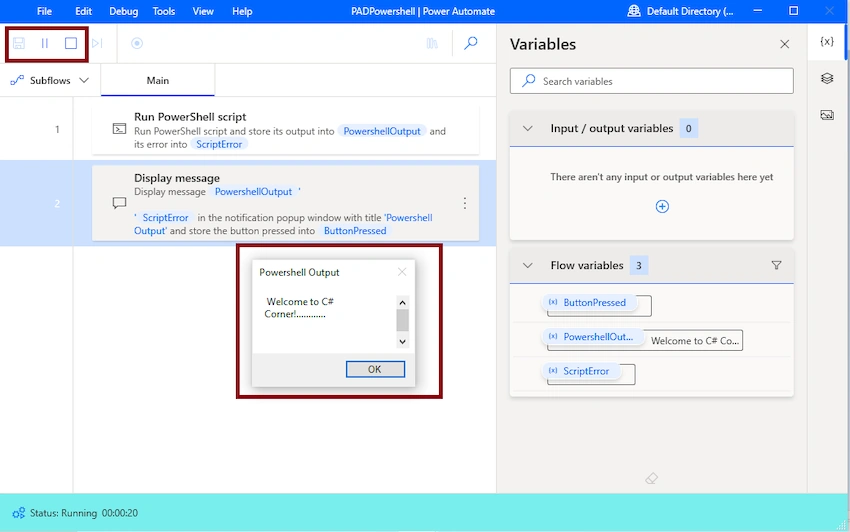Click the Save flow icon
Viewport: 850px width, 532px height.
pos(19,43)
